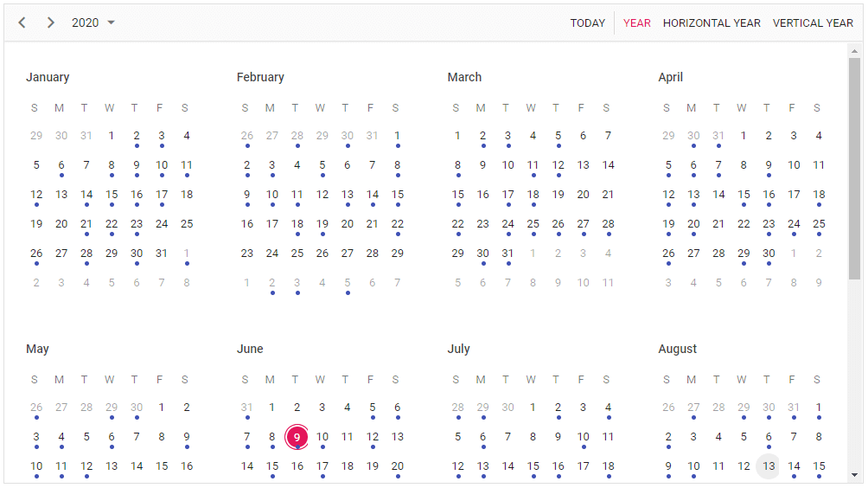Select January 1 in the calendar
The image size is (868, 488).
point(112,136)
